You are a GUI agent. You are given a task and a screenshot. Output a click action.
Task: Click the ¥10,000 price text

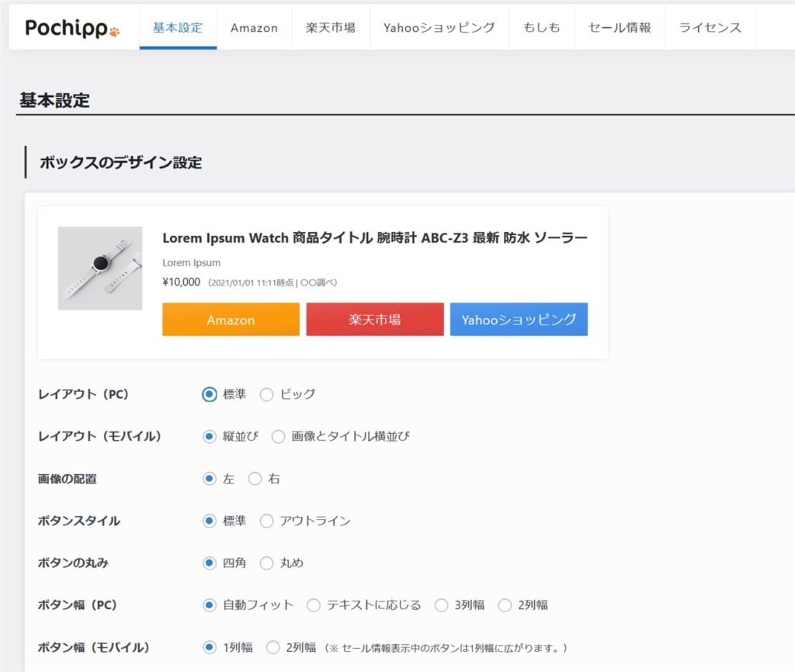click(182, 282)
